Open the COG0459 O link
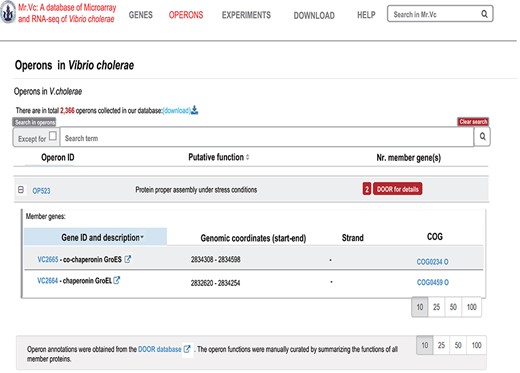Image resolution: width=520 pixels, height=373 pixels. 433,282
